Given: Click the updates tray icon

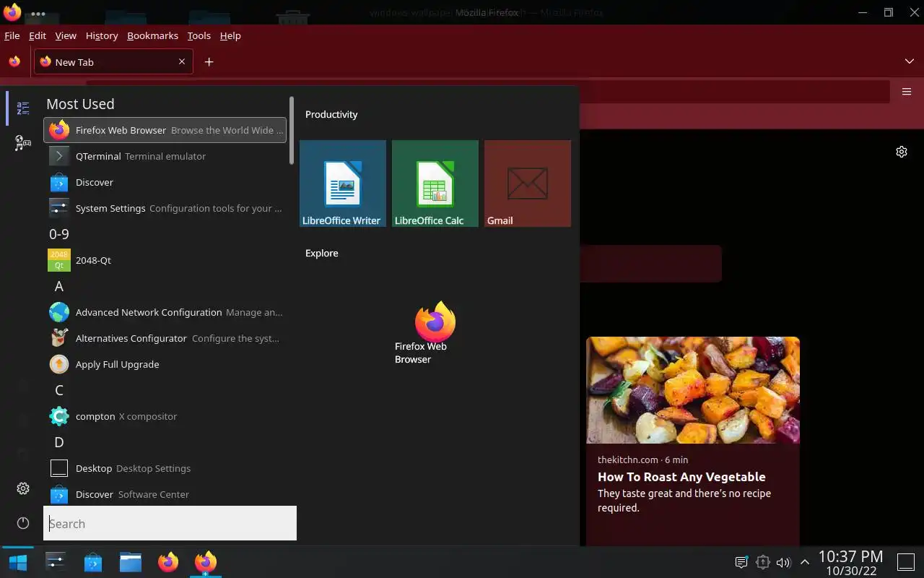Looking at the screenshot, I should click(762, 562).
